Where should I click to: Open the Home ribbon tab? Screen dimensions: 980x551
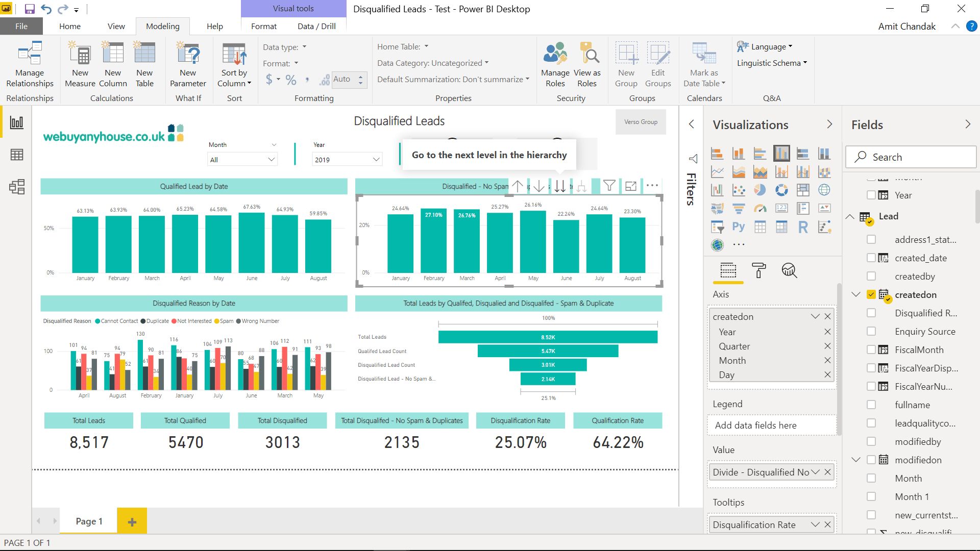[x=69, y=27]
